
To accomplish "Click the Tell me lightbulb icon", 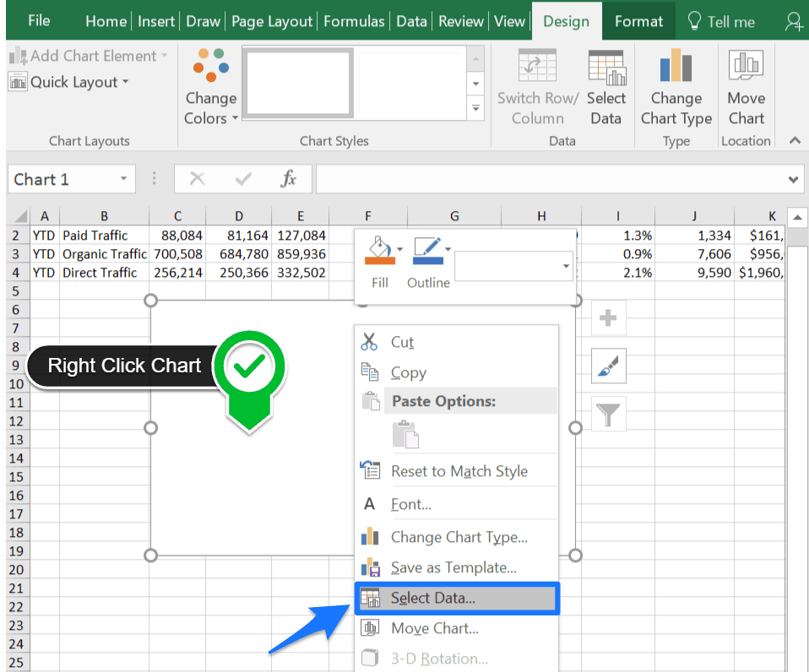I will coord(694,21).
